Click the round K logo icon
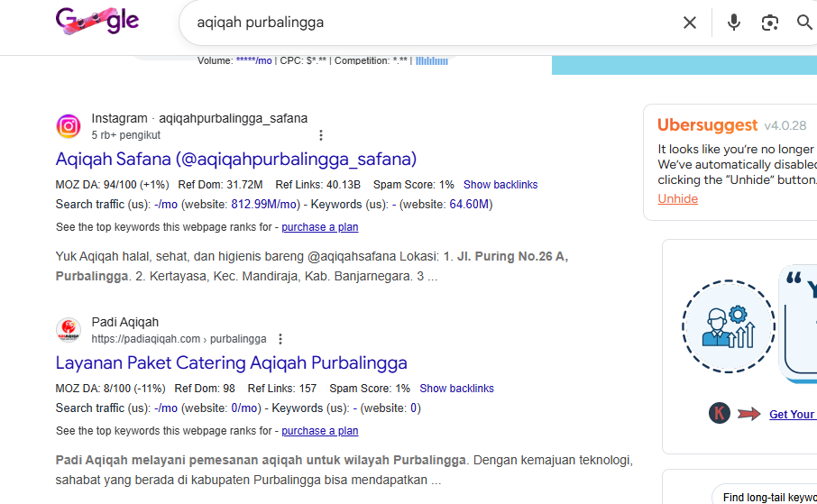817x504 pixels. click(x=719, y=413)
